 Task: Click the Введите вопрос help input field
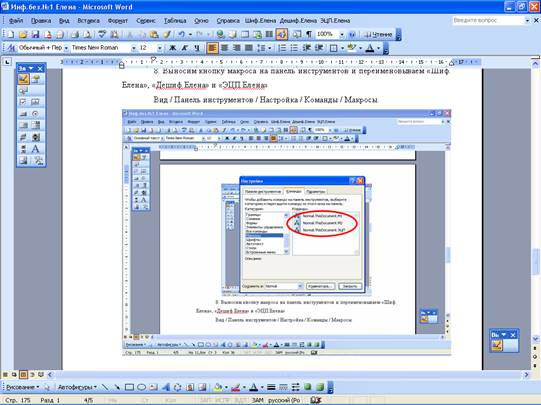pos(488,20)
